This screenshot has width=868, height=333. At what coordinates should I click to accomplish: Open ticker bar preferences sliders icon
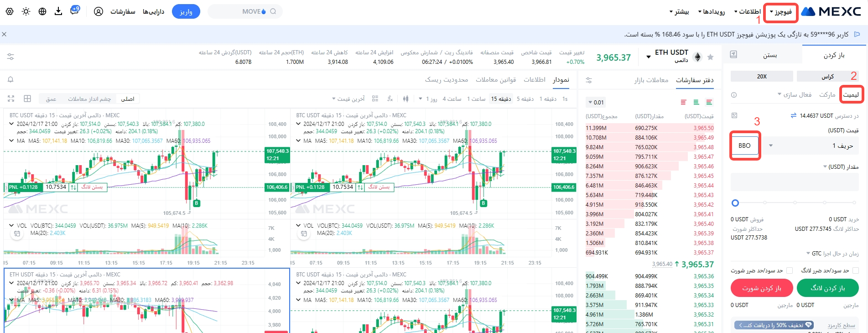pyautogui.click(x=10, y=57)
